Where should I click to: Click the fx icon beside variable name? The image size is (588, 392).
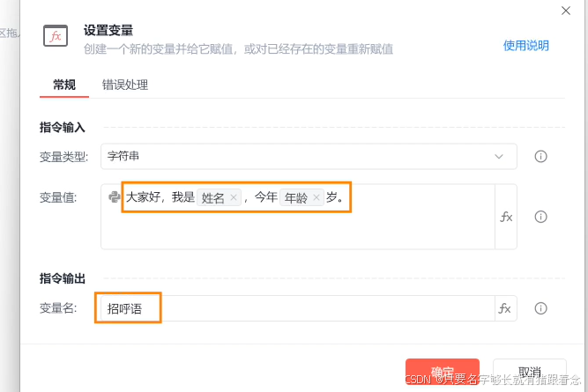tap(505, 308)
